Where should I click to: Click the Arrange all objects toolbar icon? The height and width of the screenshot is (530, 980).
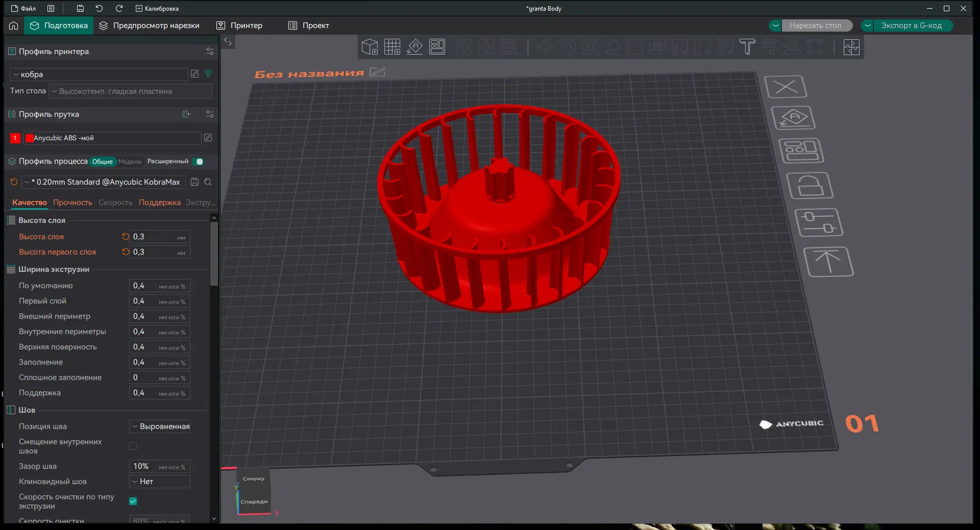click(x=437, y=47)
